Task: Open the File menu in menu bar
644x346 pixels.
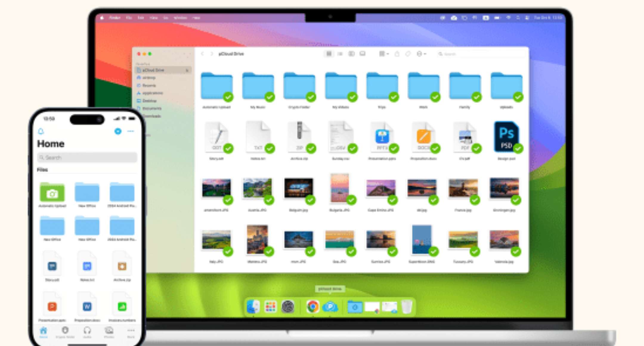Action: tap(129, 18)
